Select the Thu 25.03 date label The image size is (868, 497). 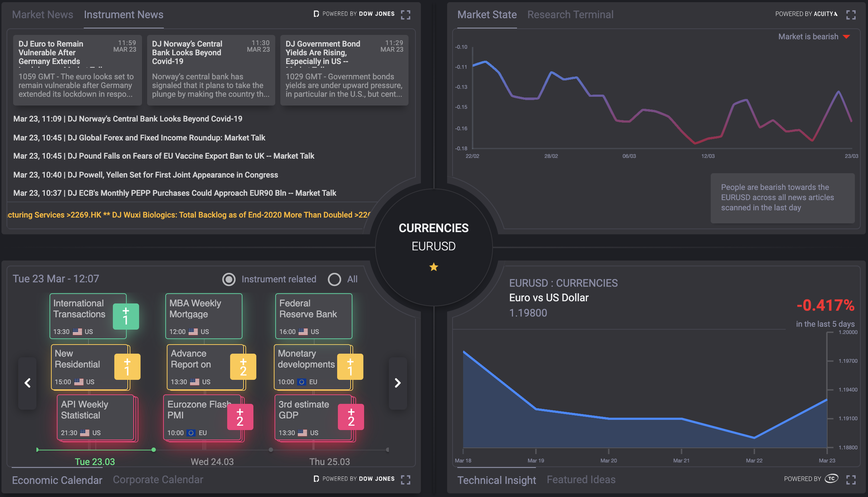330,462
